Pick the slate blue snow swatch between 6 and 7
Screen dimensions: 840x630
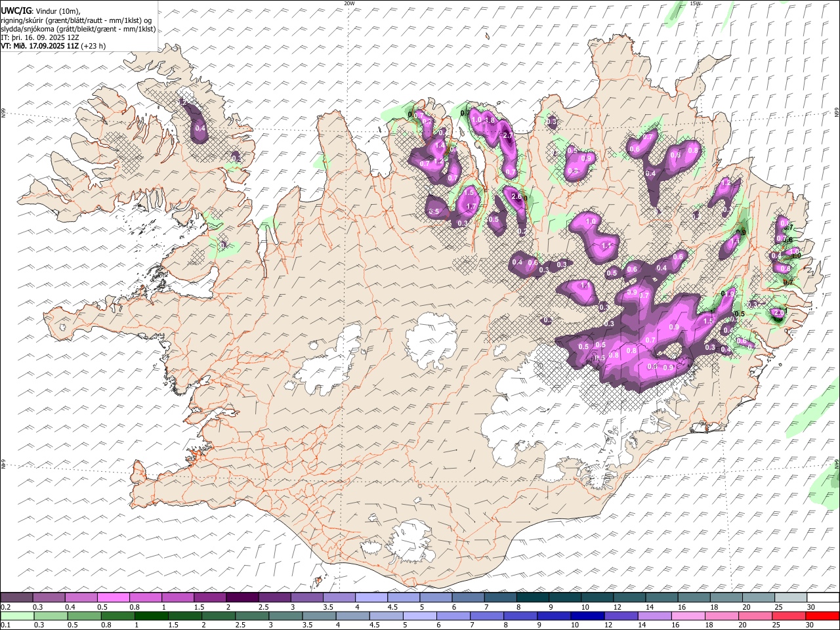(469, 597)
